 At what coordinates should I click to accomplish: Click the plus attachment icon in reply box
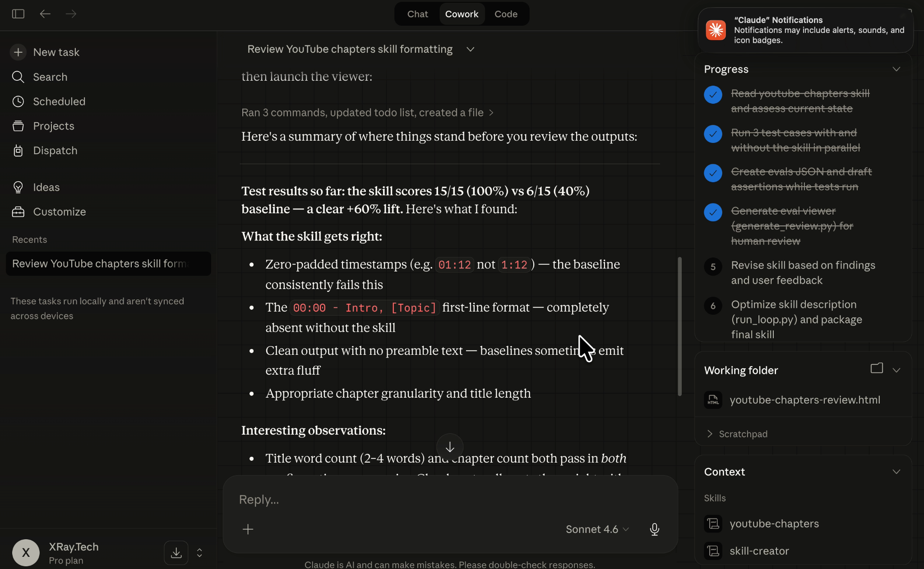pos(248,529)
